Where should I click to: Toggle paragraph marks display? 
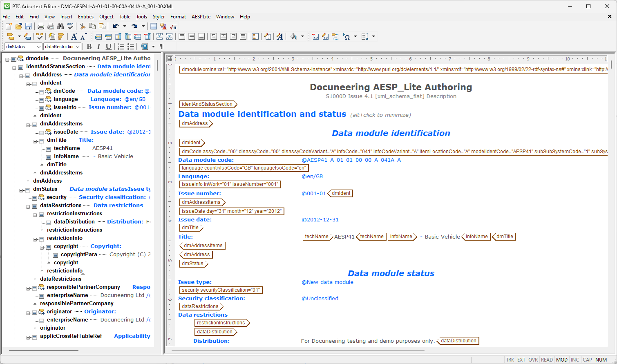(161, 47)
